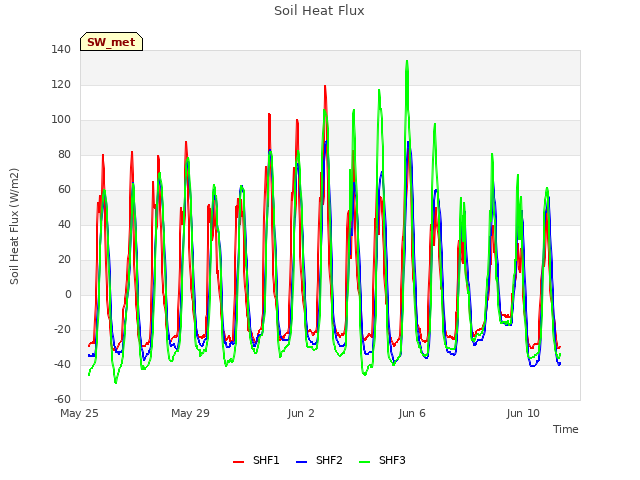Screen dimensions: 640x480
Task: Click the green SHF3 legend color marker
Action: (x=364, y=462)
